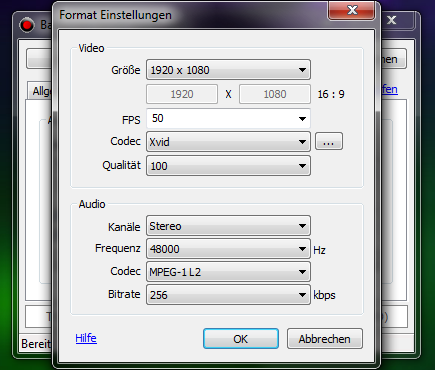The image size is (435, 370).
Task: Click the height field showing 1080
Action: click(275, 94)
